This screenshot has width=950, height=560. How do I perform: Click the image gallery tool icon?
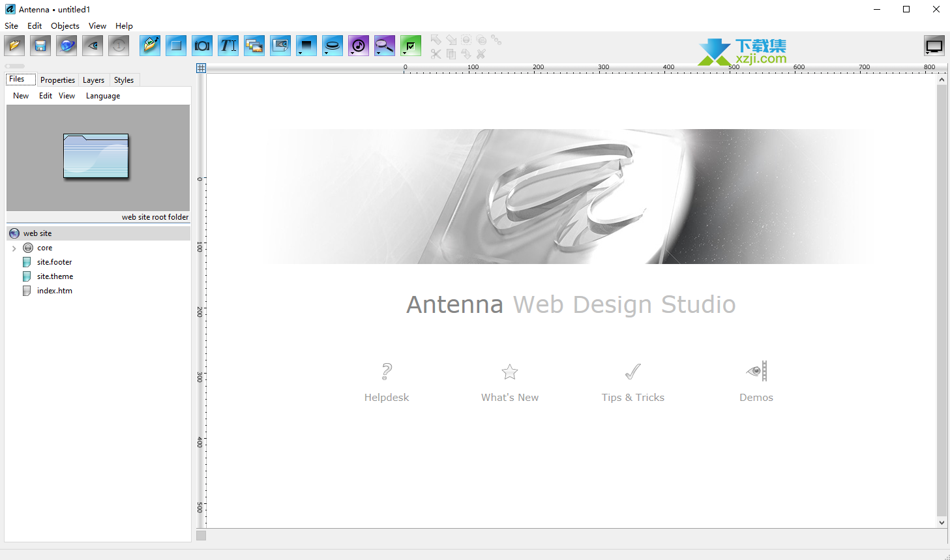point(254,46)
